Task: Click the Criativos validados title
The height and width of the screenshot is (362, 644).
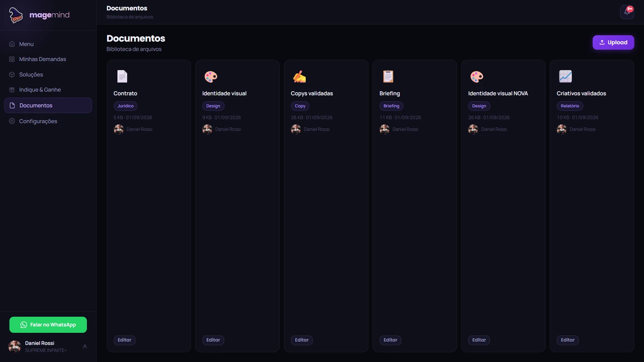Action: click(581, 94)
